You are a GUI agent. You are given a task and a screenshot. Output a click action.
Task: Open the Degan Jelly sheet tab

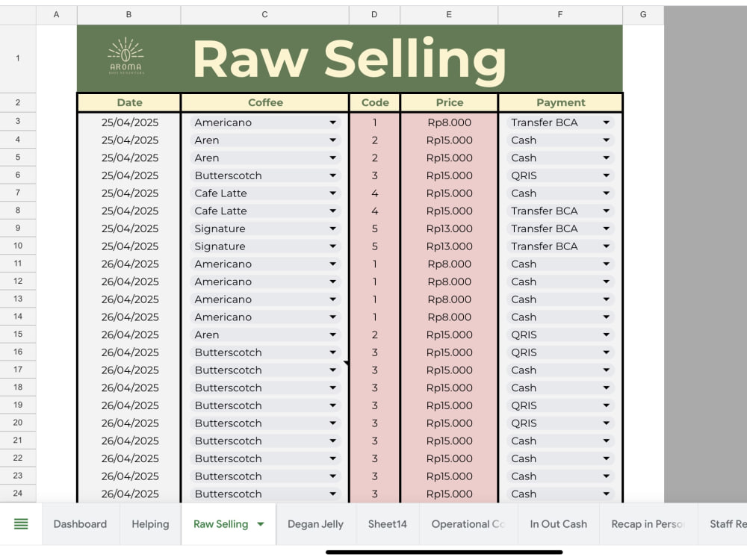coord(315,524)
